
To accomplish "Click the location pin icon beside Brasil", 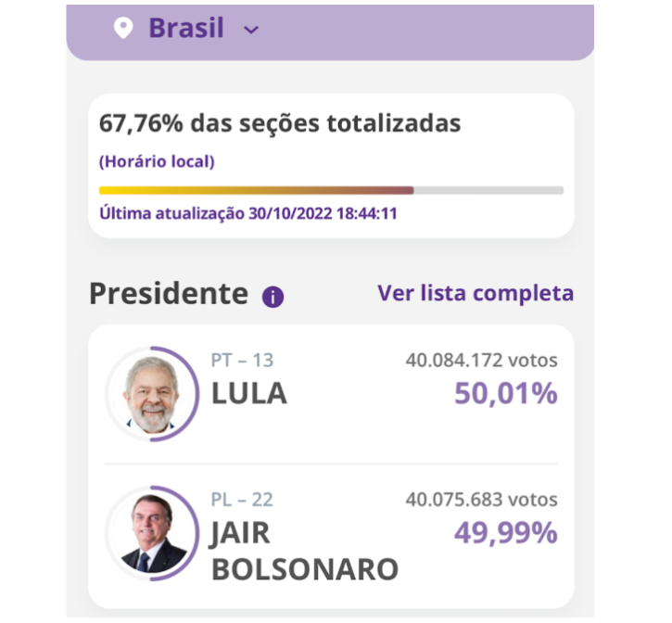I will click(x=122, y=28).
